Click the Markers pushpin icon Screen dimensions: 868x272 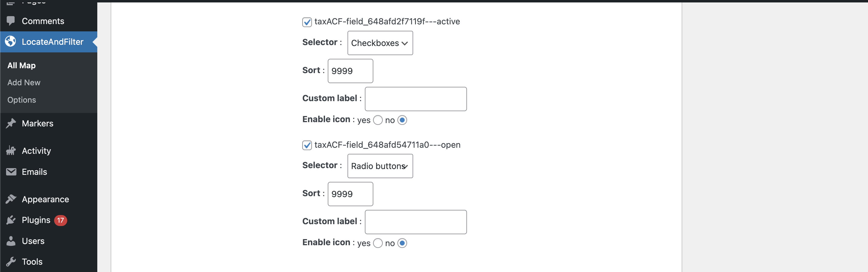click(x=11, y=123)
